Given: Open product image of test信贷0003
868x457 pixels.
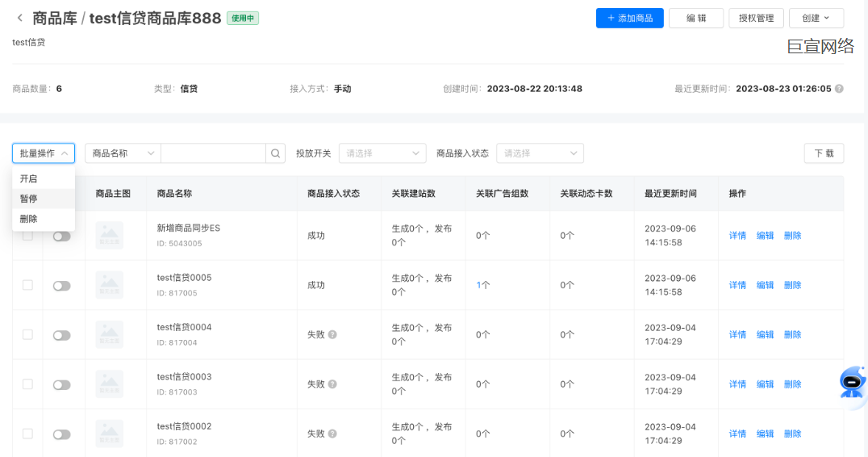Looking at the screenshot, I should point(109,384).
